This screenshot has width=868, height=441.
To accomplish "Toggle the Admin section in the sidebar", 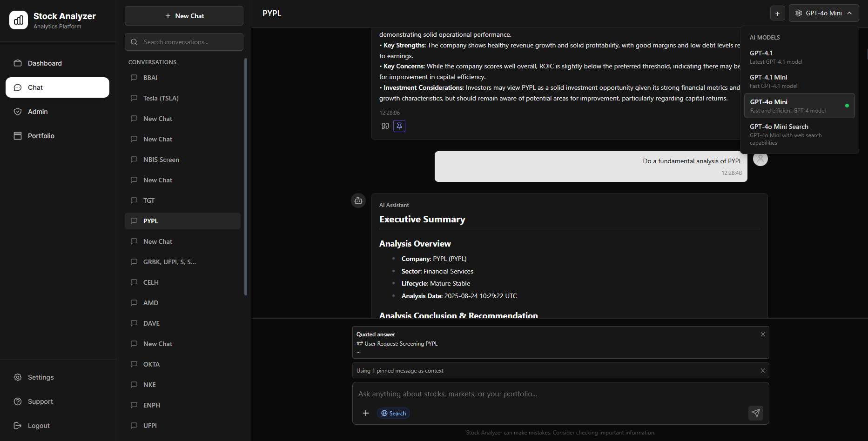I will pos(37,111).
